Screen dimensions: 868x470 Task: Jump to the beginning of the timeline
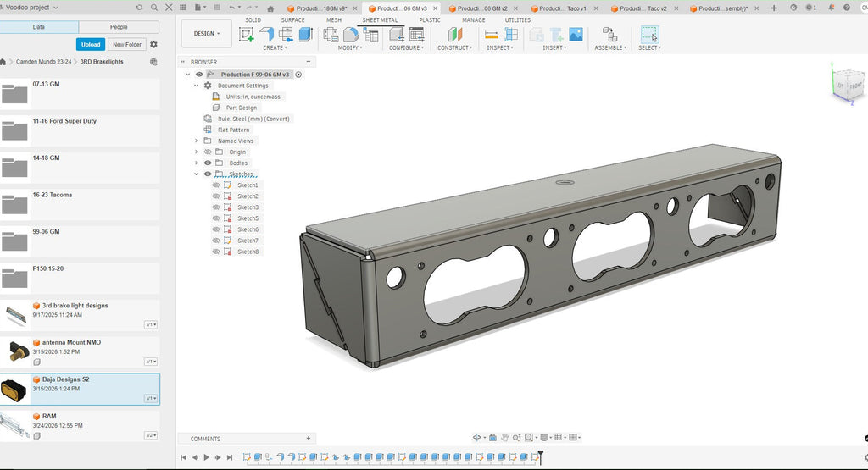[x=183, y=457]
